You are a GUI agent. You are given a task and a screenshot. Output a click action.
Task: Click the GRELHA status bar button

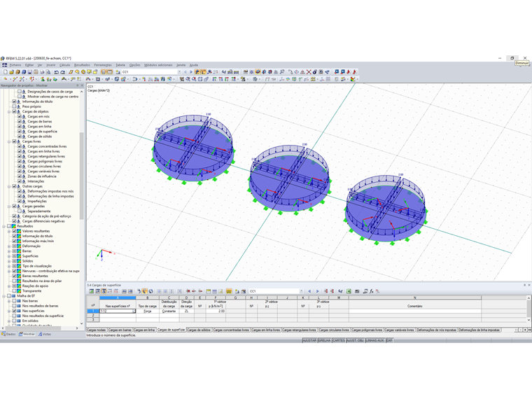click(324, 340)
